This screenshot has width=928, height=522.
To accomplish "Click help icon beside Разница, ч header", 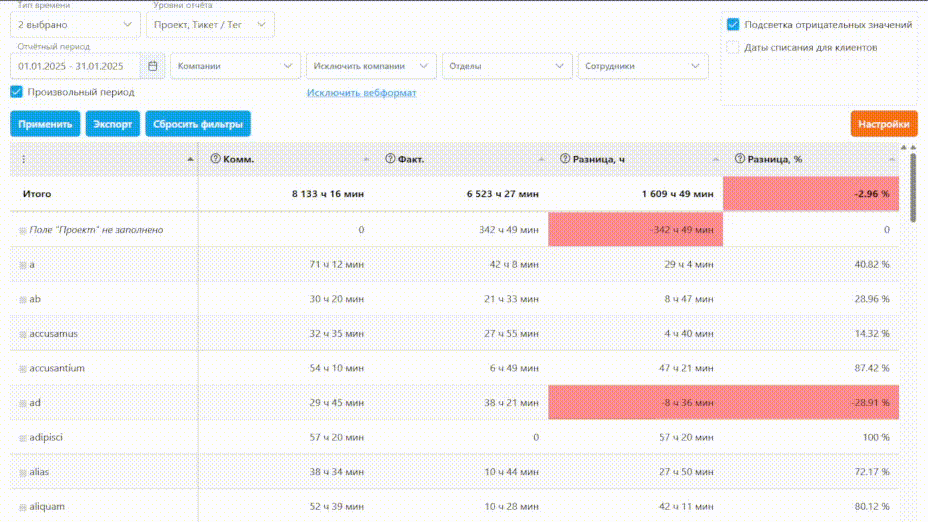I will click(565, 159).
